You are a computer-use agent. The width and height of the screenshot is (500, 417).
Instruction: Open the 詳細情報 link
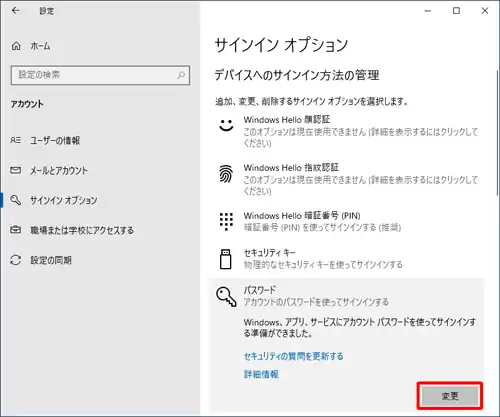[x=261, y=374]
